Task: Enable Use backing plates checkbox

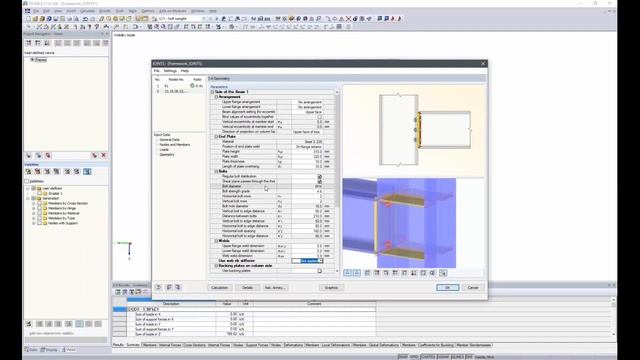Action: 320,271
